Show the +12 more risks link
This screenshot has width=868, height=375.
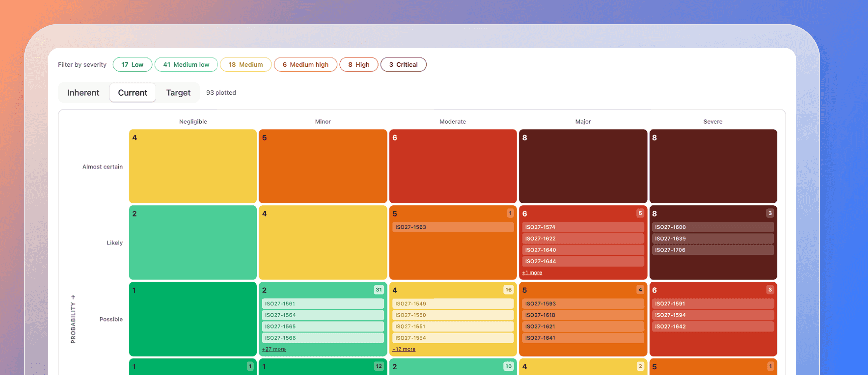point(404,349)
